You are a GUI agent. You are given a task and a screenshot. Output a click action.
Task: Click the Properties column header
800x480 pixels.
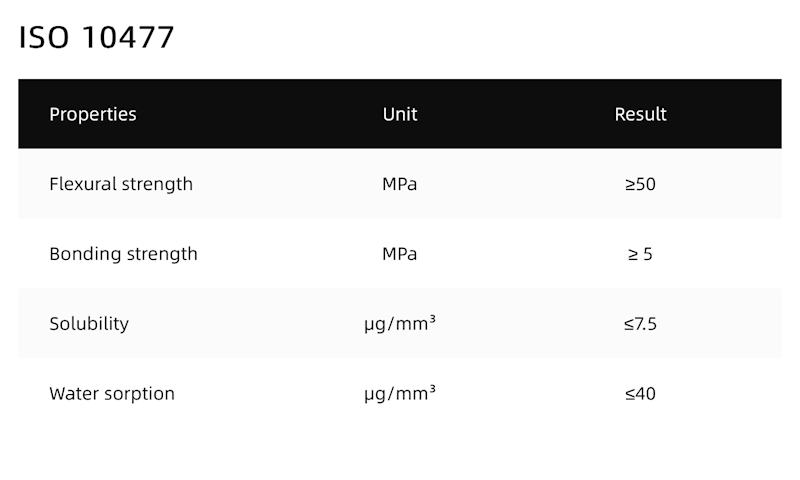[x=93, y=114]
